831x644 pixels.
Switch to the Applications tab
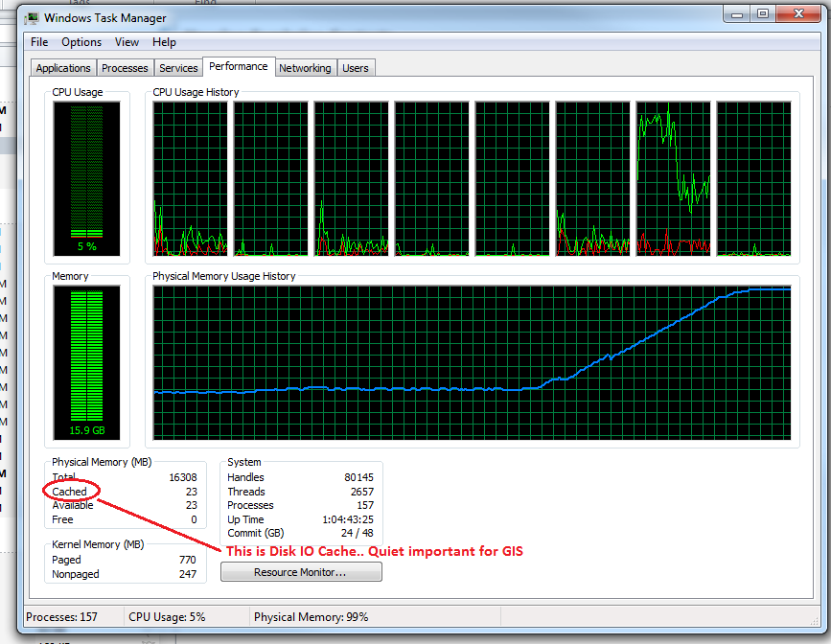click(63, 68)
